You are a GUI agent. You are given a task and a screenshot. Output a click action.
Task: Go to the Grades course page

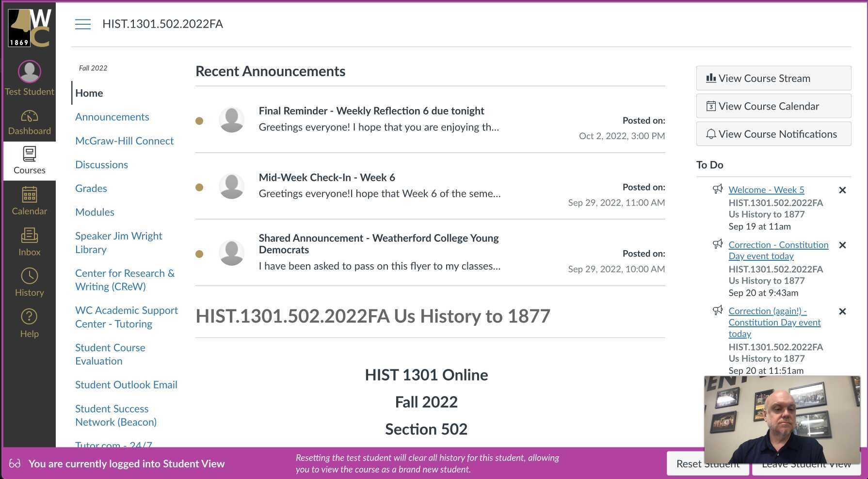[91, 189]
